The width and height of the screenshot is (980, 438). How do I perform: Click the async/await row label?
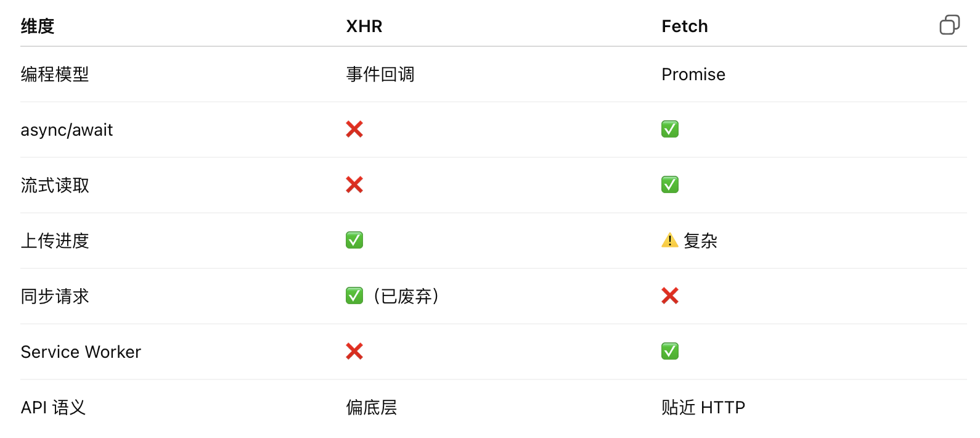67,130
